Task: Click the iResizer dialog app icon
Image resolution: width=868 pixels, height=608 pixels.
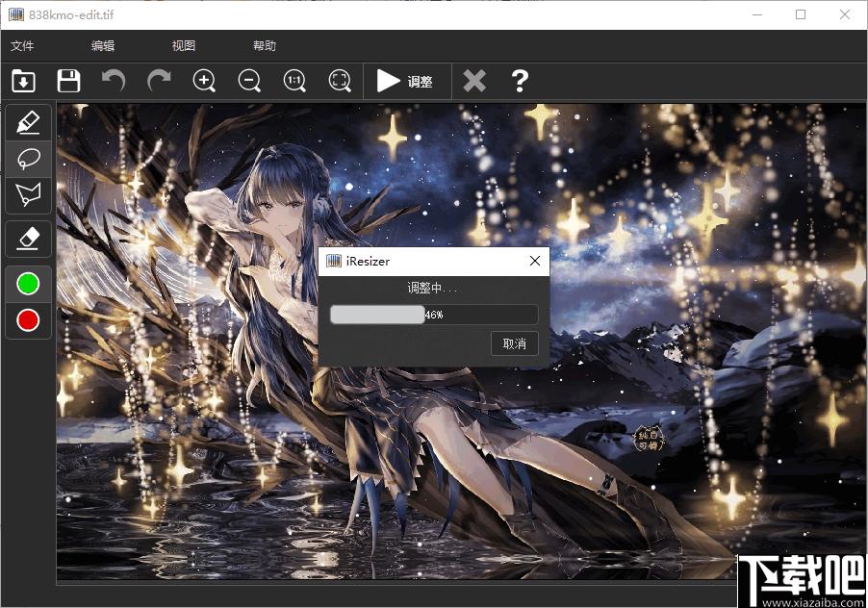Action: [x=334, y=261]
